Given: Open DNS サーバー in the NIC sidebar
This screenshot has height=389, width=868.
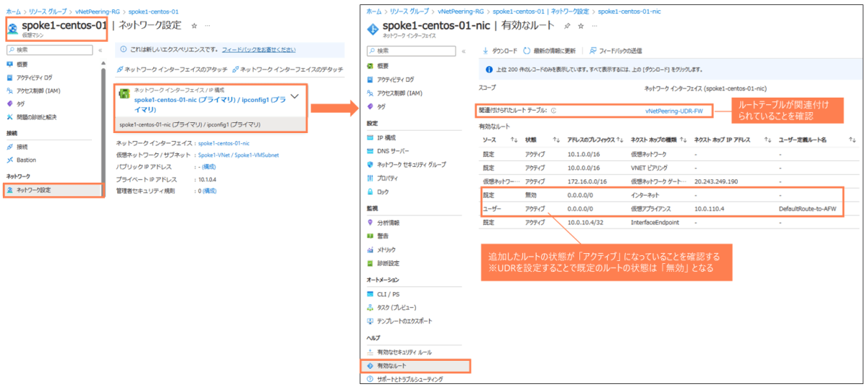Looking at the screenshot, I should coord(387,150).
